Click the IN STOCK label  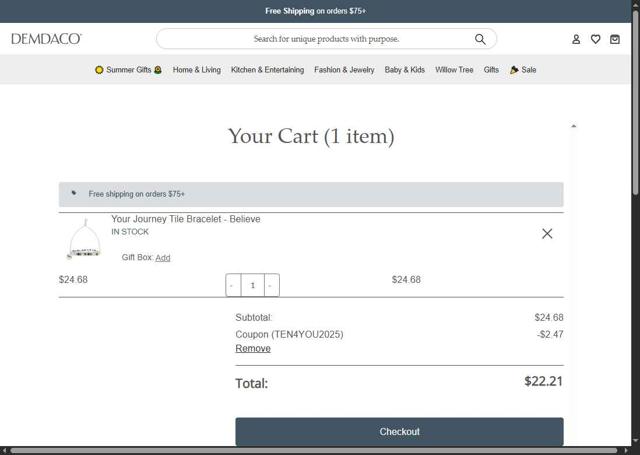pos(130,232)
